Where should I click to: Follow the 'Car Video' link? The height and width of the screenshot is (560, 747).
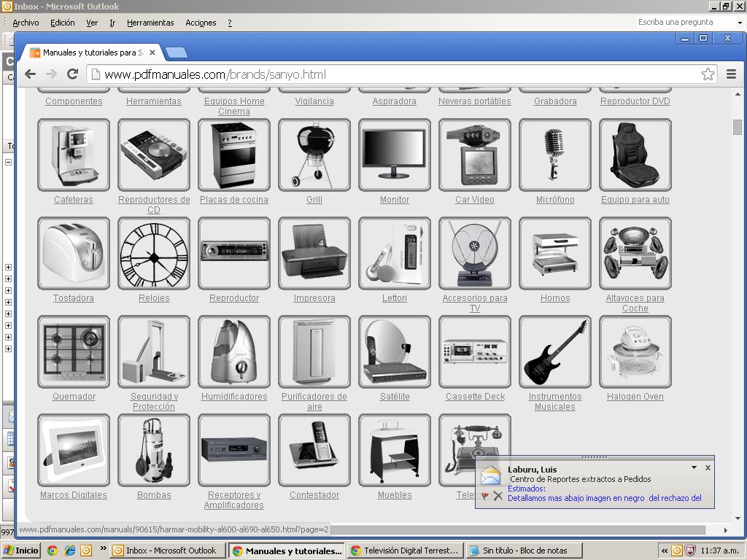474,200
